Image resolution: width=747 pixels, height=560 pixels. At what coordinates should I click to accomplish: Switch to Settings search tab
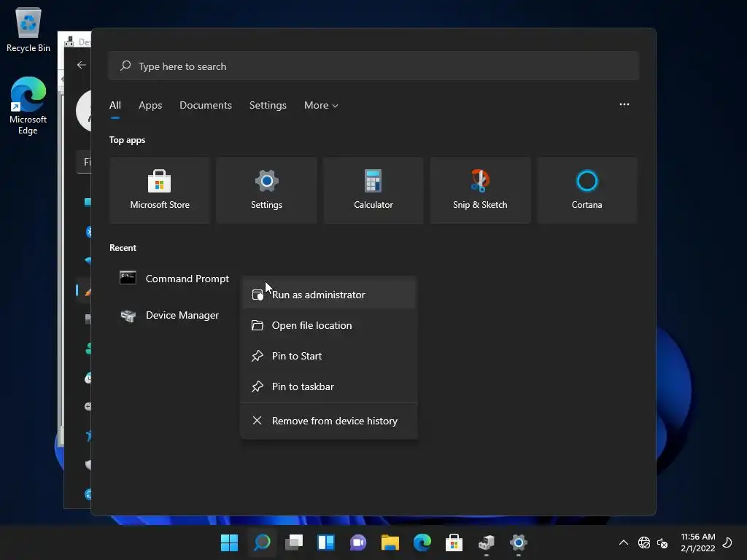coord(268,105)
